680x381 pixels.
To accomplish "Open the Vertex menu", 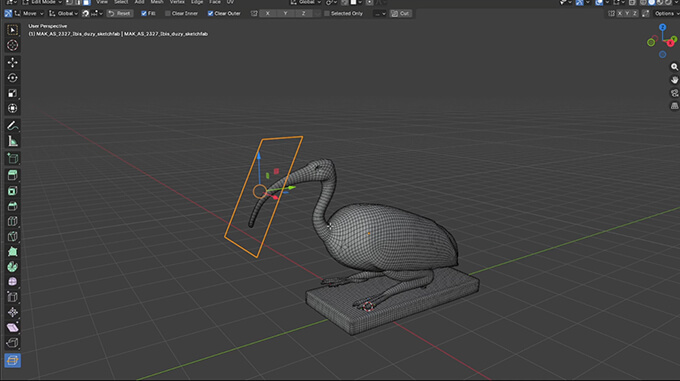I will point(177,2).
